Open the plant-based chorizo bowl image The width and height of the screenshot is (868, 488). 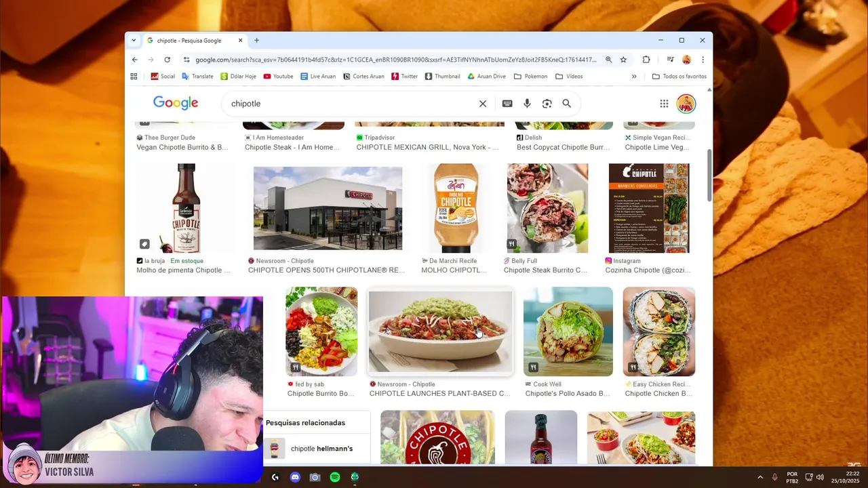[x=440, y=332]
